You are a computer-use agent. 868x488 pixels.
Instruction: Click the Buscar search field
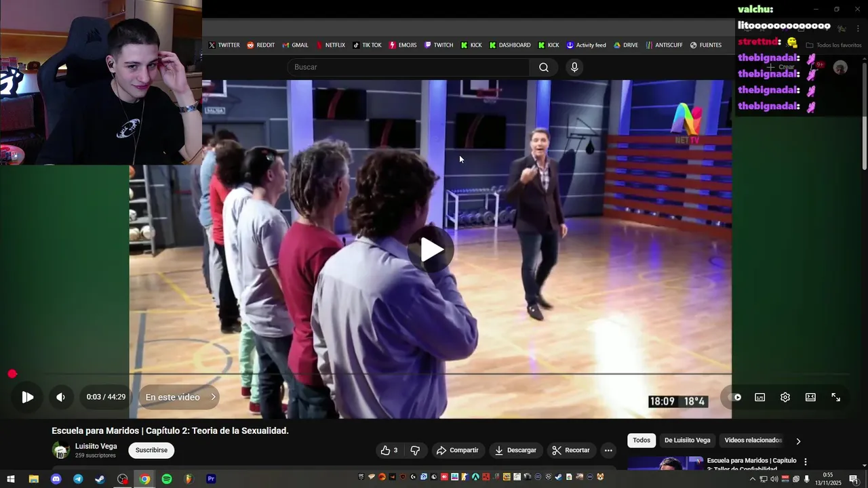pyautogui.click(x=408, y=67)
